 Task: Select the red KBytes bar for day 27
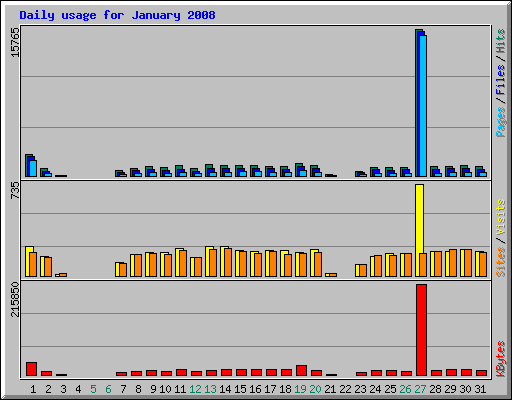click(421, 330)
